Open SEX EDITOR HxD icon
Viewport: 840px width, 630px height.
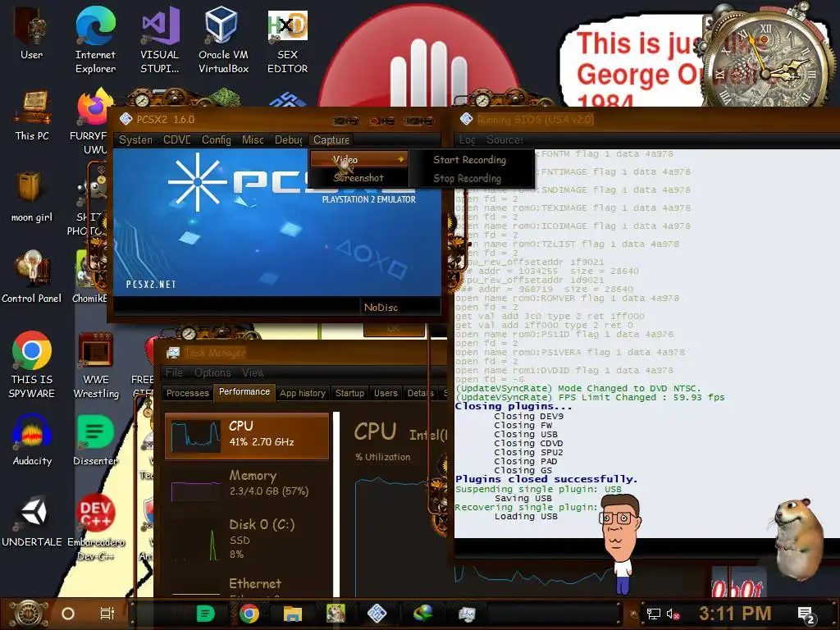pyautogui.click(x=288, y=40)
